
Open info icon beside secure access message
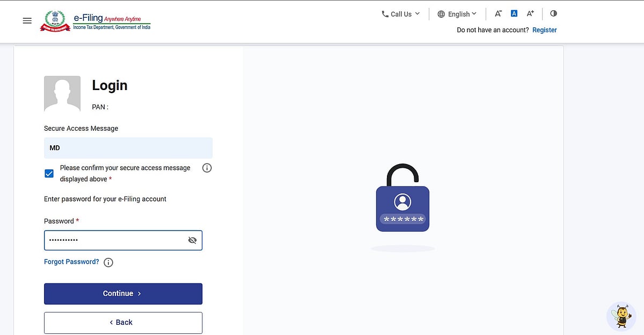tap(207, 168)
